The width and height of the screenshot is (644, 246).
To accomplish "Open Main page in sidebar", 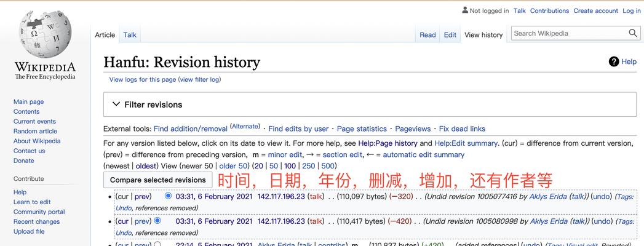I will point(28,101).
